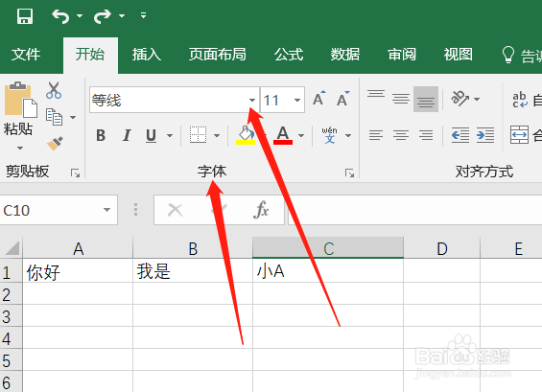Switch to the 视图 ribbon tab

coord(458,55)
